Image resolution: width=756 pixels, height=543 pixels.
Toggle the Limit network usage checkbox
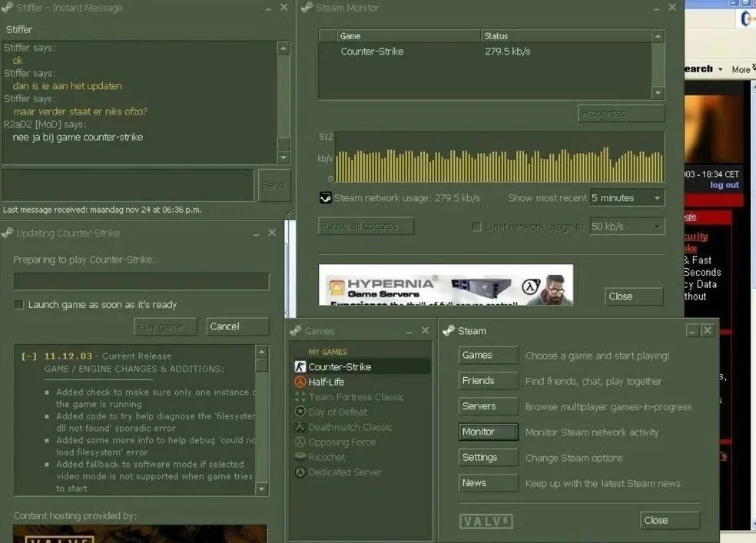(476, 227)
